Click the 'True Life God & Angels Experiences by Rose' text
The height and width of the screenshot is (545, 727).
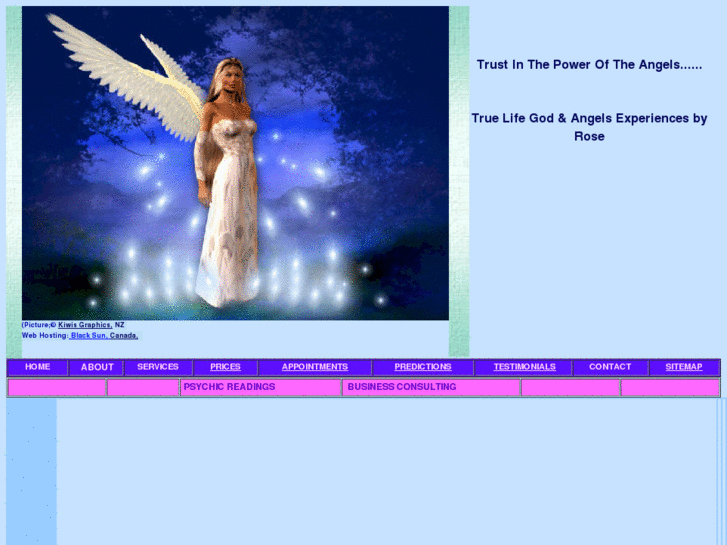coord(589,127)
